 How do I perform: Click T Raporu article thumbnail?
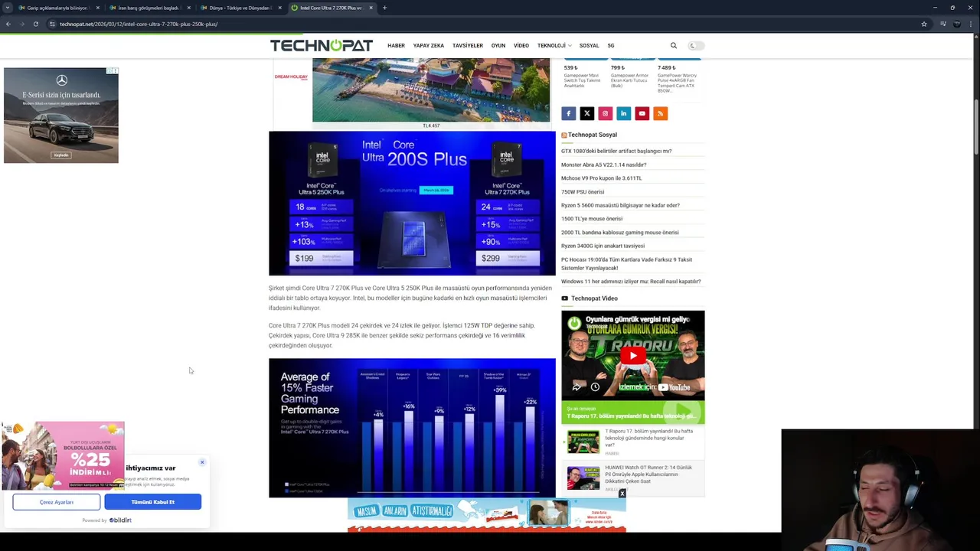tap(583, 442)
